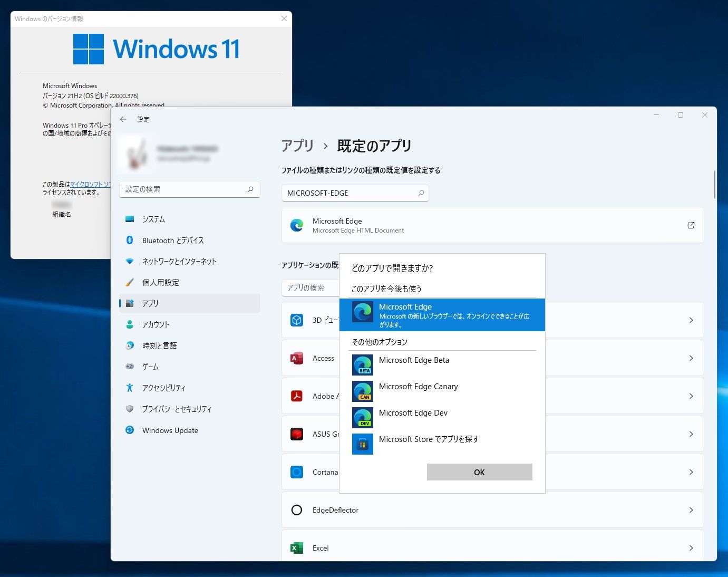Click the EdgeDeflector icon

[297, 510]
